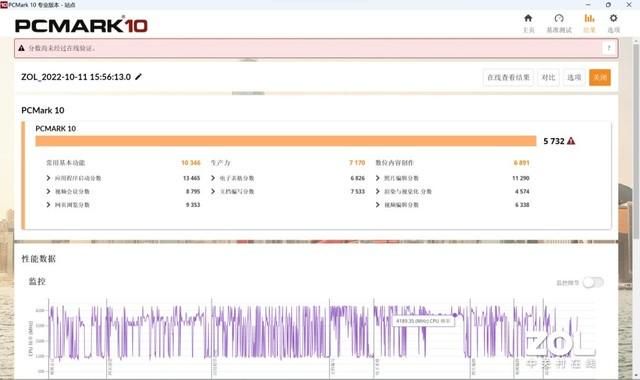Viewport: 640px width, 380px height.
Task: Open the Options gear icon
Action: pyautogui.click(x=613, y=18)
